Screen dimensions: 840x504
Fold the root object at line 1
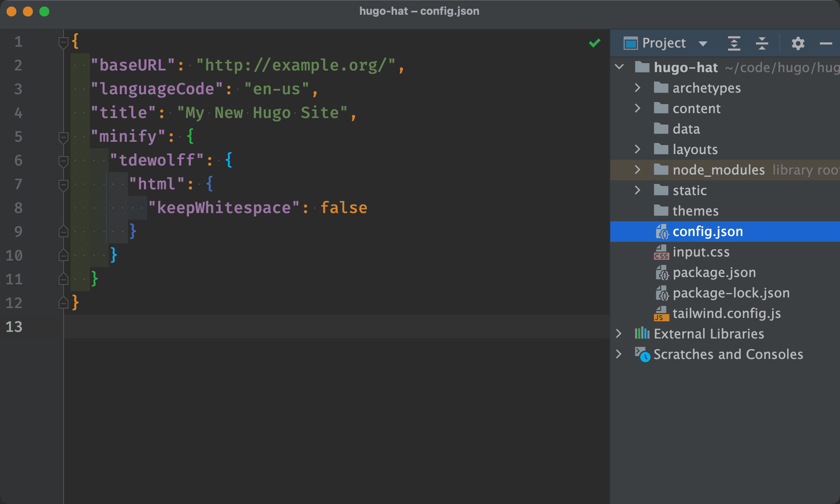coord(63,42)
